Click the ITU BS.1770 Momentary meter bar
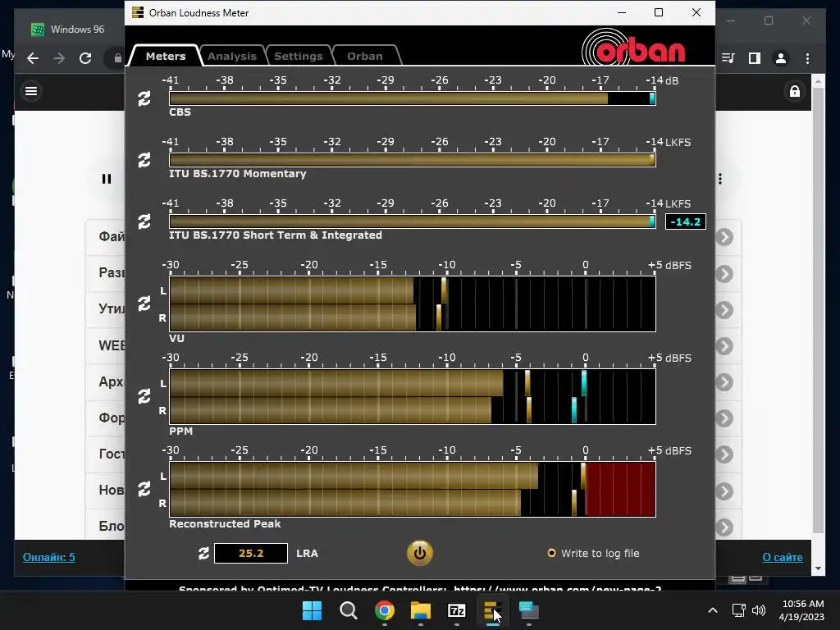840x630 pixels. 412,160
